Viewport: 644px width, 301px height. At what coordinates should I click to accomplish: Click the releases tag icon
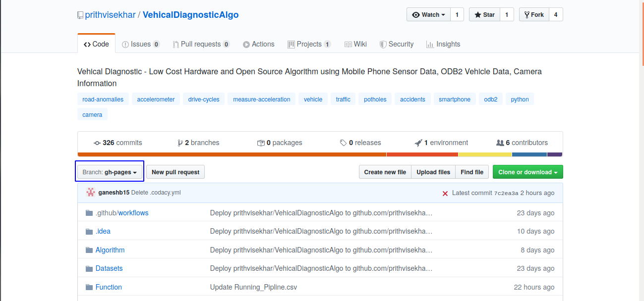(343, 143)
